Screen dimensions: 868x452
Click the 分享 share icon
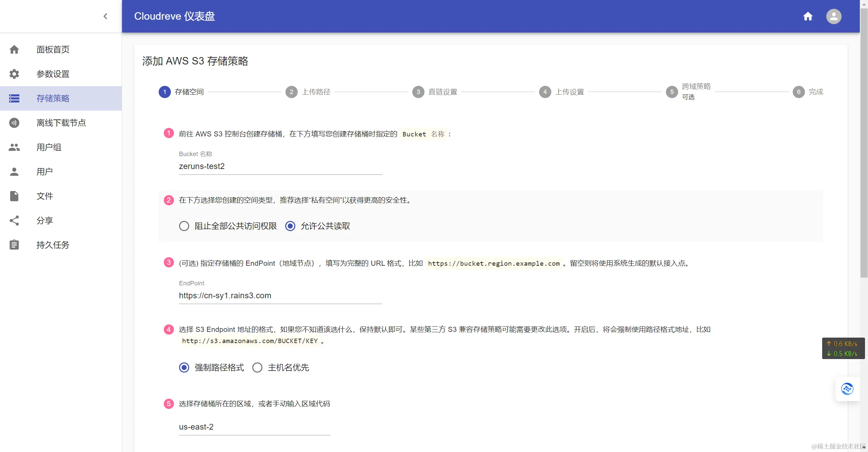[x=14, y=221]
